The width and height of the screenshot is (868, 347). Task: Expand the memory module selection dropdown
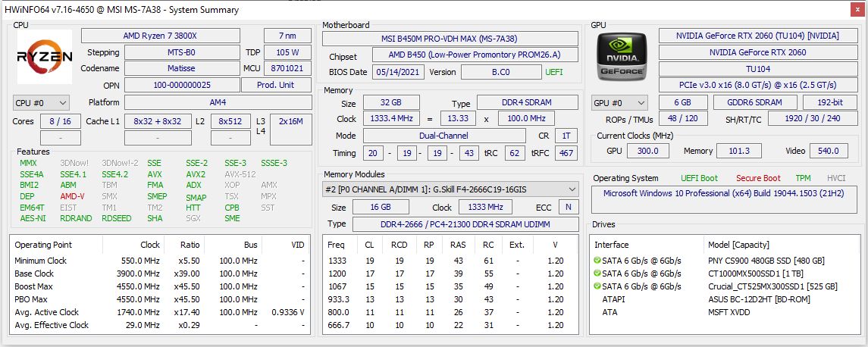click(x=450, y=189)
